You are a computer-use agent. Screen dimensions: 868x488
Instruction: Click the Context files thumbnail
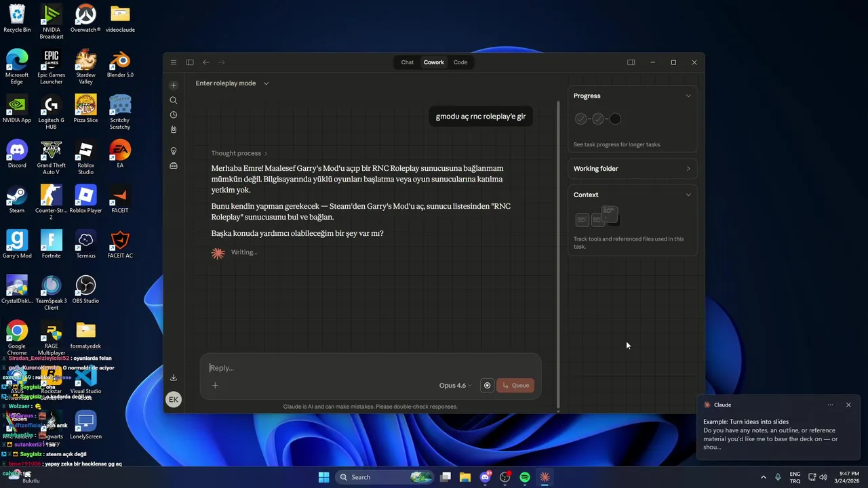(597, 217)
